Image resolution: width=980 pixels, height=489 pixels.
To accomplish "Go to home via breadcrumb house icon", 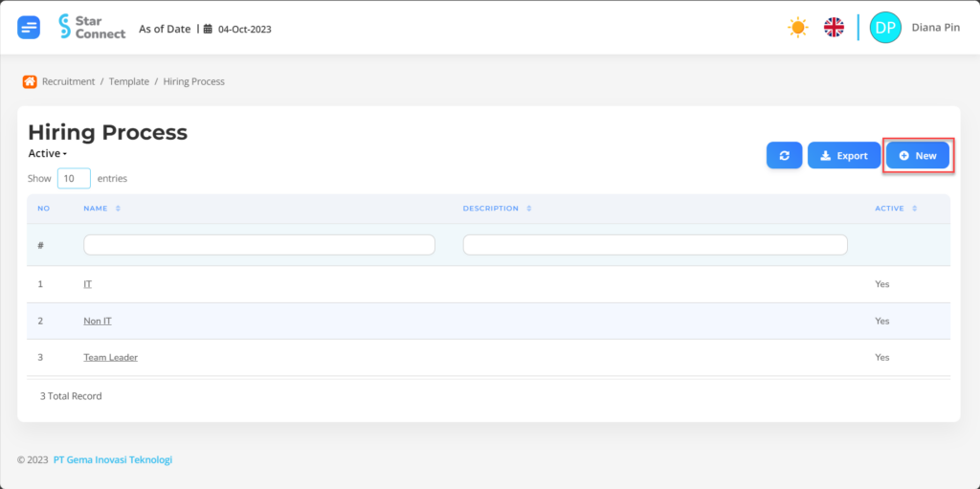I will [x=30, y=81].
